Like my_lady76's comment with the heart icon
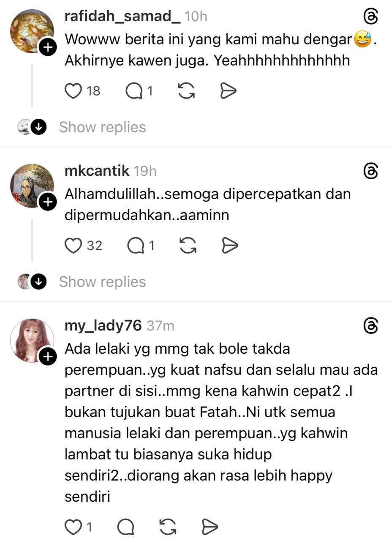 (x=73, y=527)
